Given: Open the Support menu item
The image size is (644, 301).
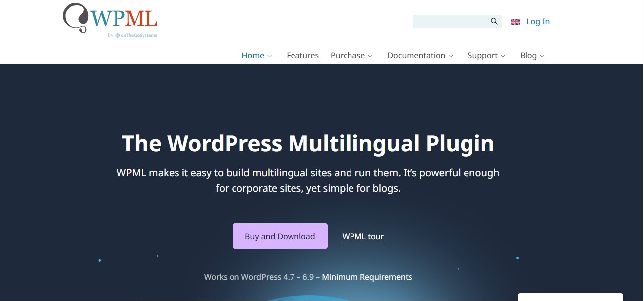Looking at the screenshot, I should [483, 55].
